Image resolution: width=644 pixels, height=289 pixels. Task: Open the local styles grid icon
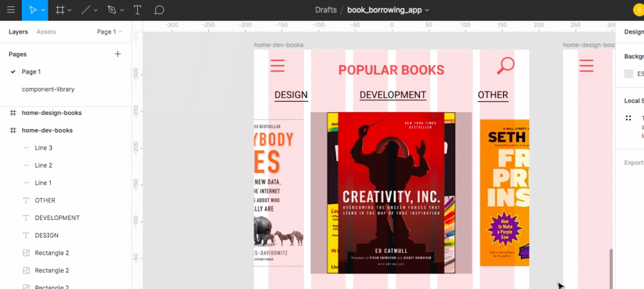[629, 118]
